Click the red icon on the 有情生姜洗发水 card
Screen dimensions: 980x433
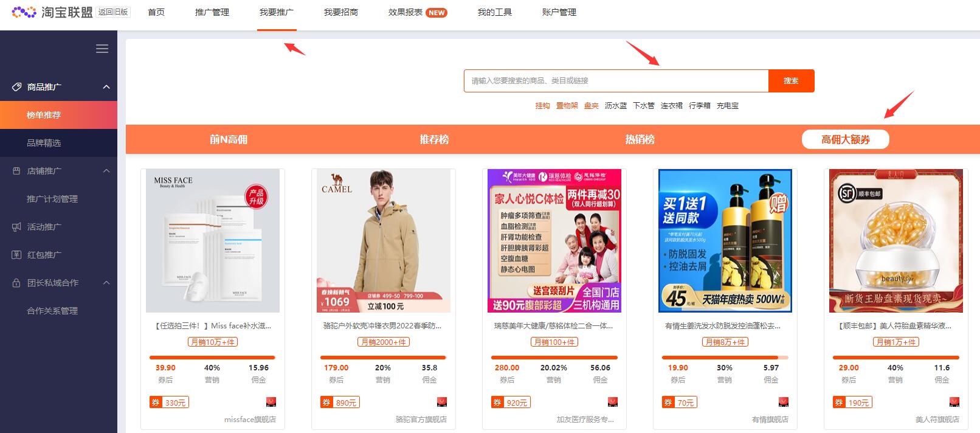coord(784,402)
